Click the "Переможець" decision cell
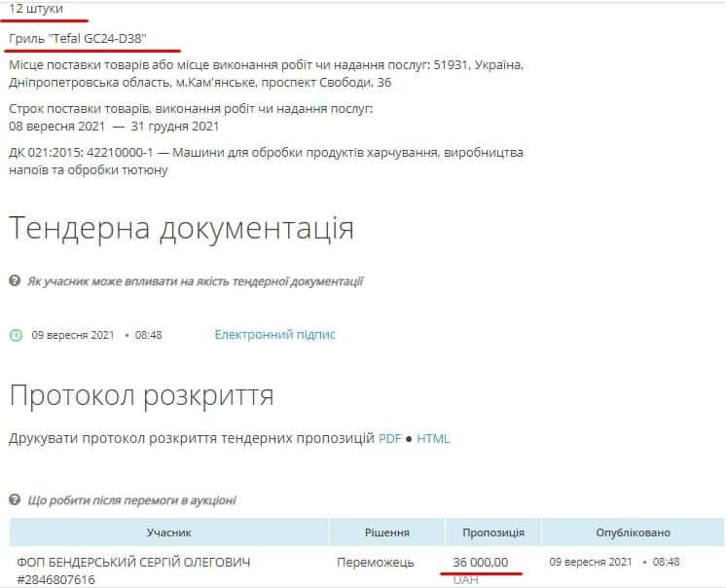This screenshot has height=588, width=726. click(375, 563)
